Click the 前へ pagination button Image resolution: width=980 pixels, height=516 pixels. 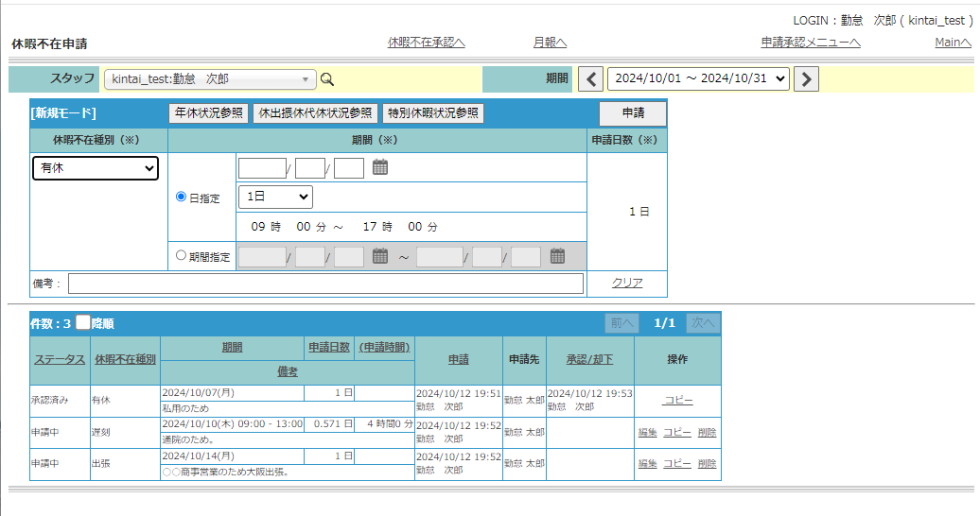[x=621, y=323]
